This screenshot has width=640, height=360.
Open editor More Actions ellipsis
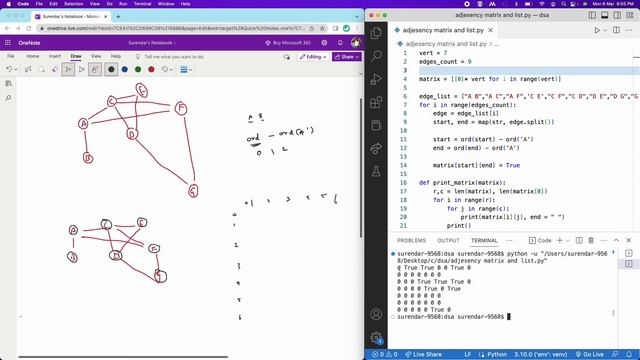629,30
